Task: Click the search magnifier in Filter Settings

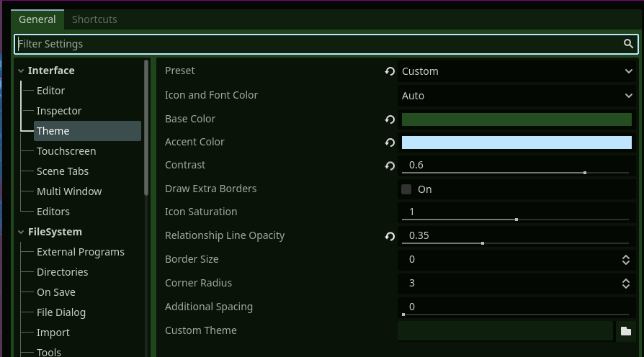Action: 628,44
